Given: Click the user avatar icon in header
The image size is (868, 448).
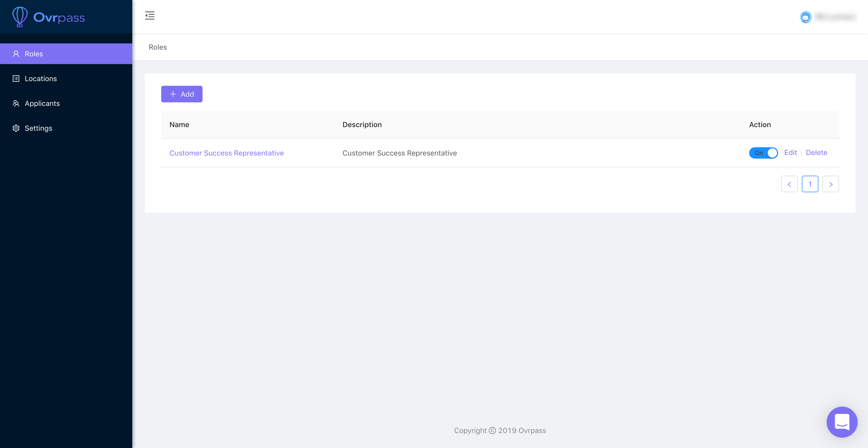Looking at the screenshot, I should point(806,17).
